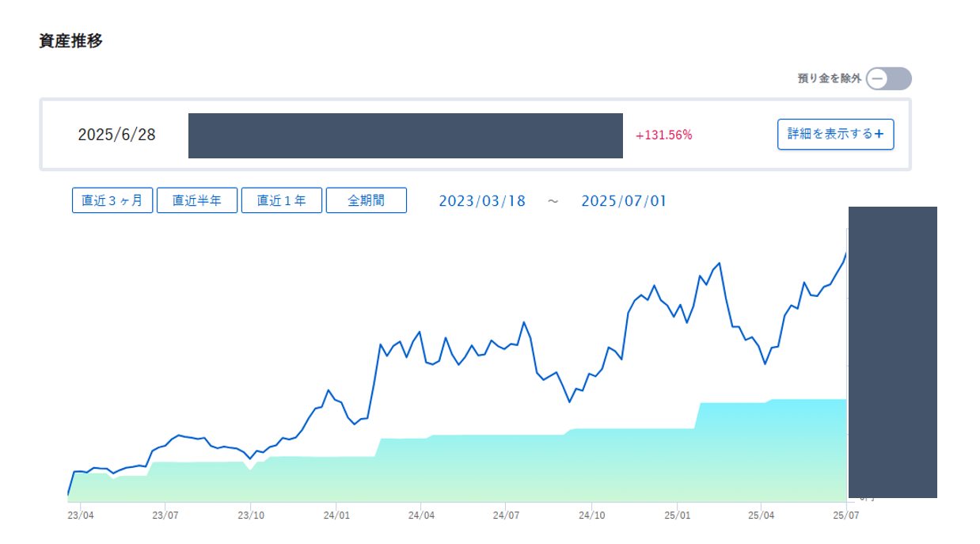980x544 pixels.
Task: Select the 25/07 axis marker
Action: tap(846, 514)
